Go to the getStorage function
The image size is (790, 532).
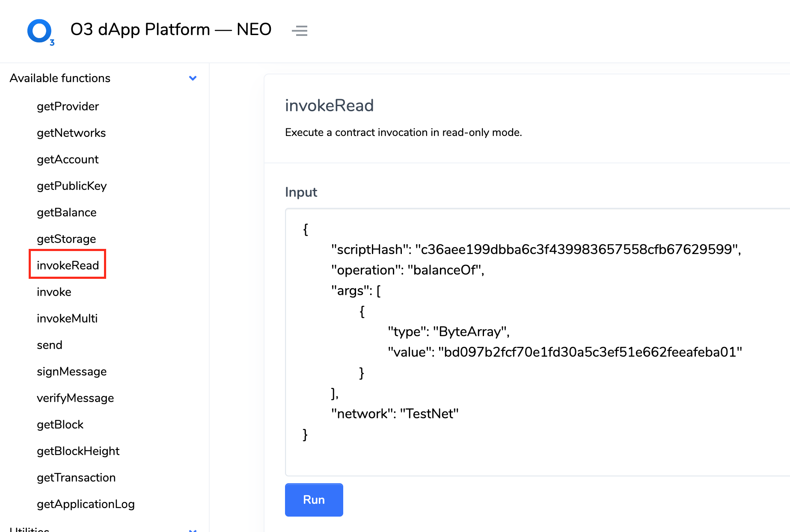(x=66, y=239)
